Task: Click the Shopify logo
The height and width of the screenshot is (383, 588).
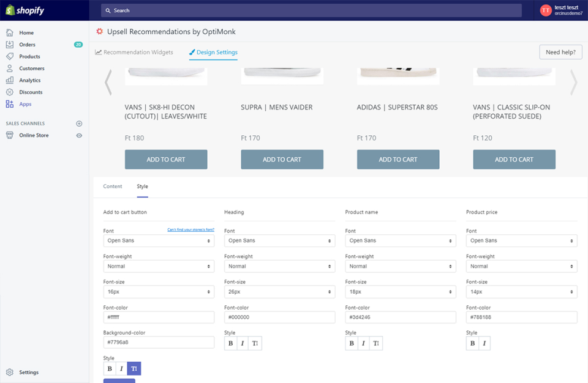Action: [x=24, y=10]
